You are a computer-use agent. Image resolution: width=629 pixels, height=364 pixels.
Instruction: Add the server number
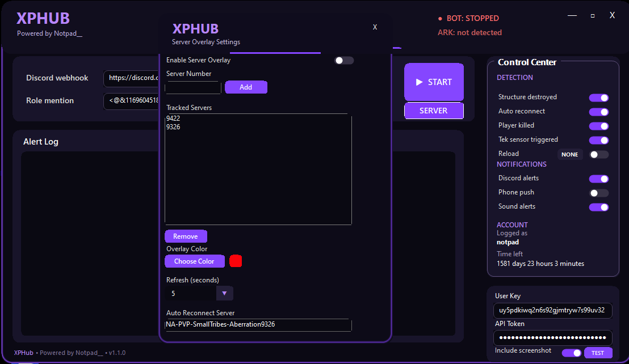coord(246,87)
